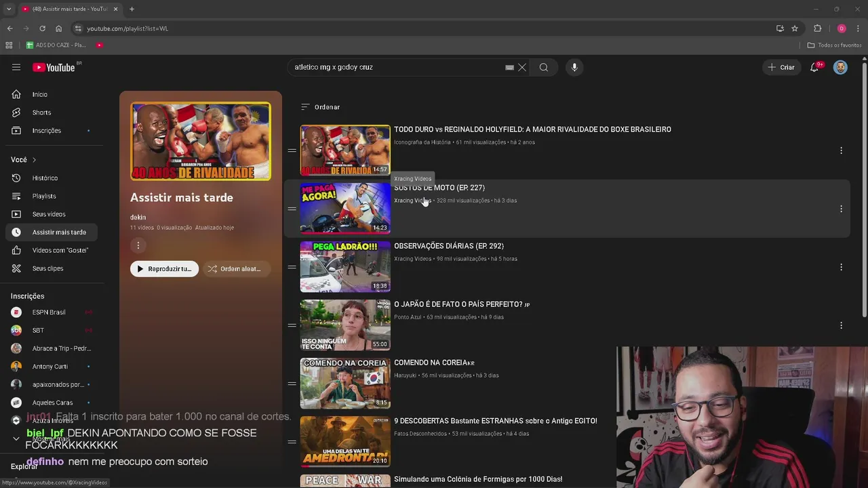This screenshot has width=868, height=488.
Task: Open the Iconografia da História channel link
Action: 422,142
